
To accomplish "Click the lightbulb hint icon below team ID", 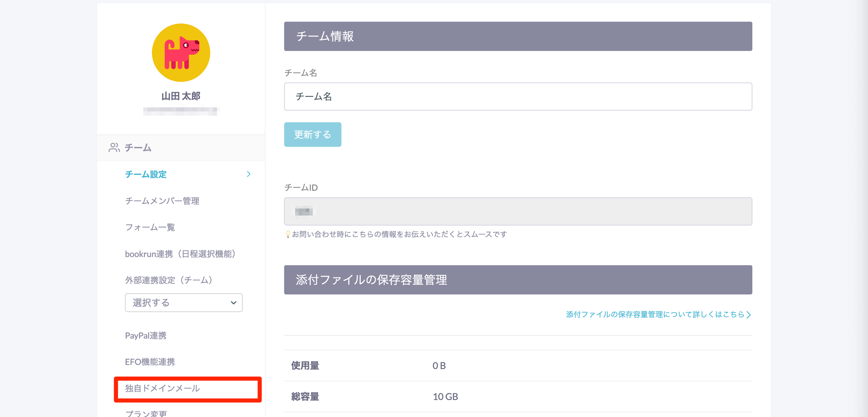I will [x=288, y=235].
